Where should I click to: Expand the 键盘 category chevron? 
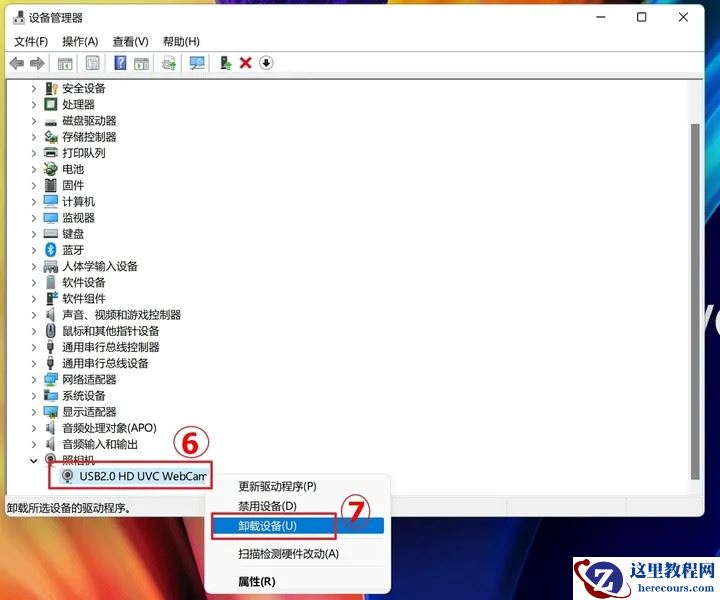34,234
